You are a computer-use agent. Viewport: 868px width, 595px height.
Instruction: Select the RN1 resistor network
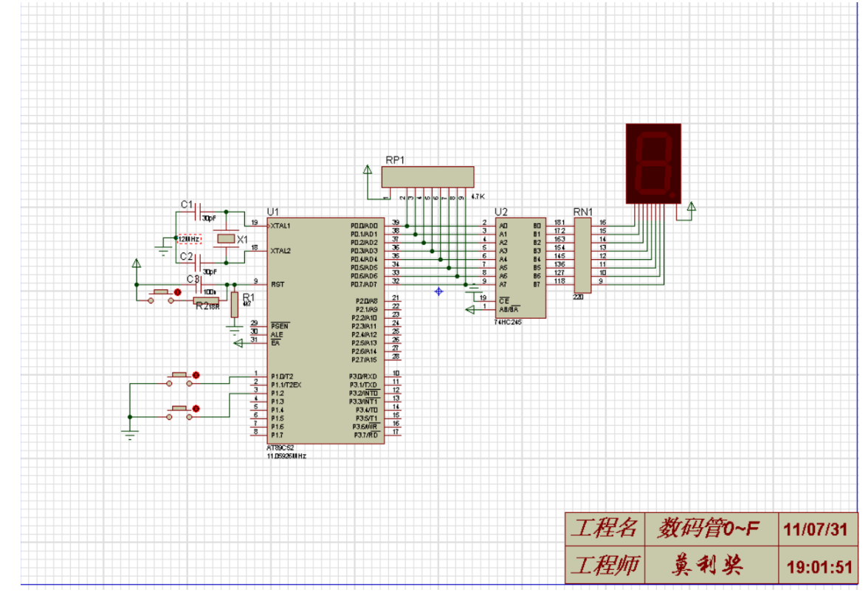pos(582,255)
